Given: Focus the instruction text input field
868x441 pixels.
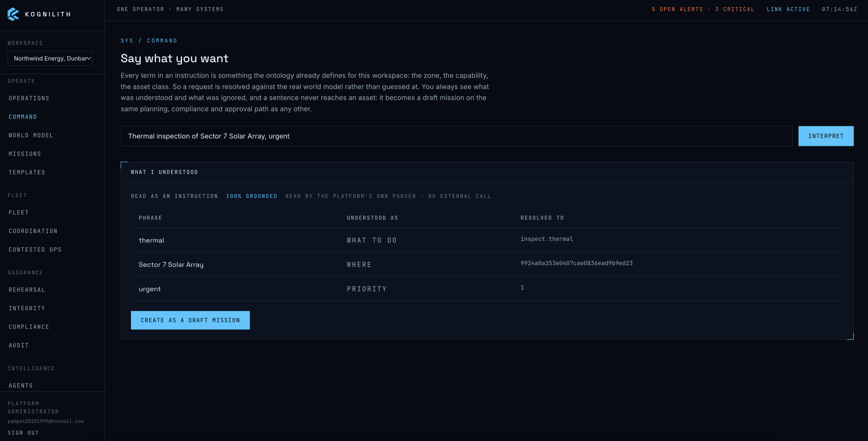Looking at the screenshot, I should tap(456, 136).
